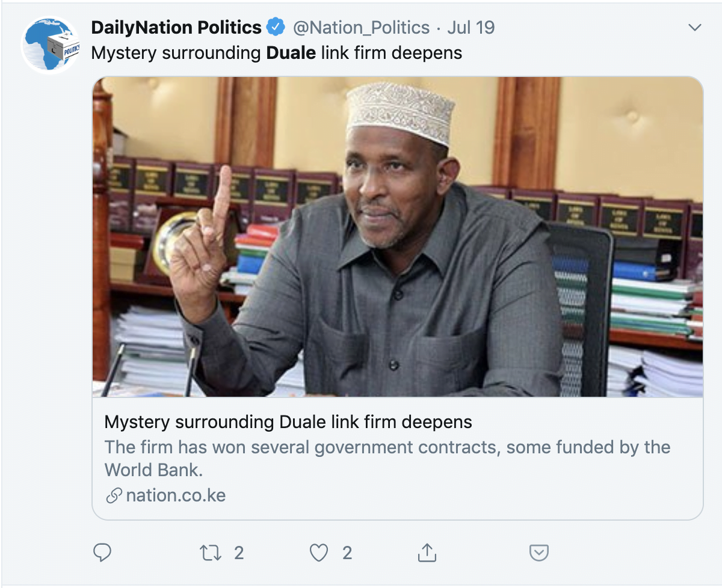The image size is (722, 588).
Task: Expand the tweet options chevron menu
Action: point(694,28)
